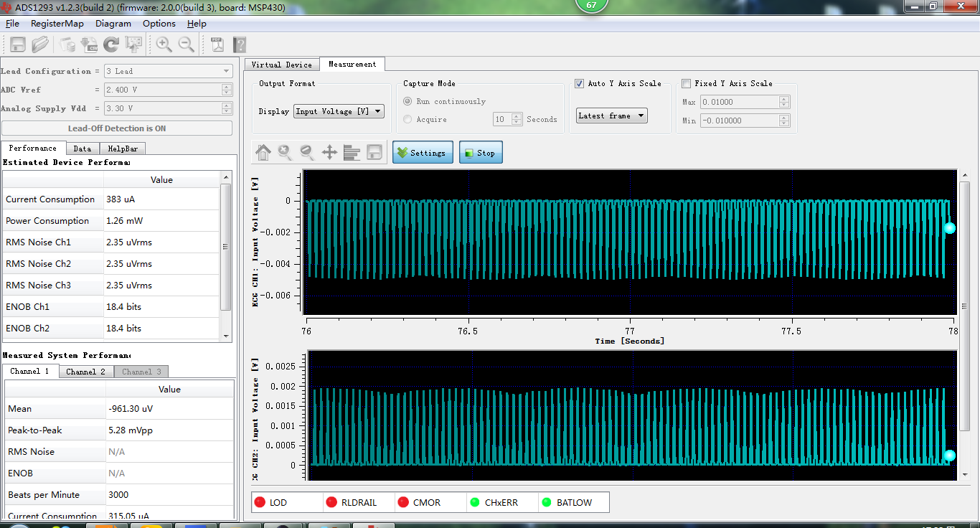The height and width of the screenshot is (528, 980).
Task: Click the horizontal bars icon in plot toolbar
Action: click(352, 152)
